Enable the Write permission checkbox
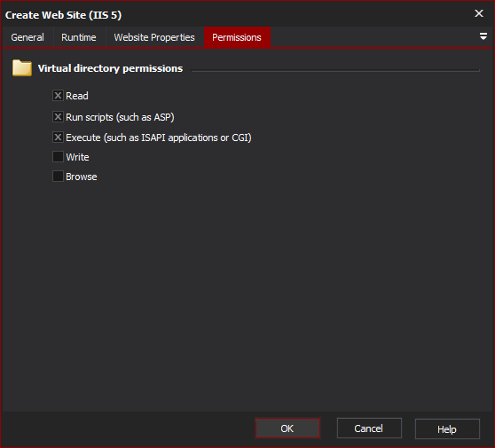The height and width of the screenshot is (448, 495). [x=58, y=157]
